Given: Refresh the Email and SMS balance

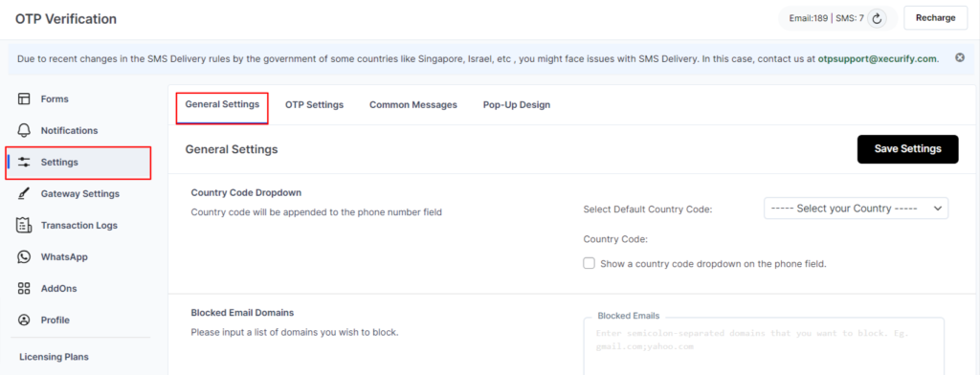Looking at the screenshot, I should 877,18.
